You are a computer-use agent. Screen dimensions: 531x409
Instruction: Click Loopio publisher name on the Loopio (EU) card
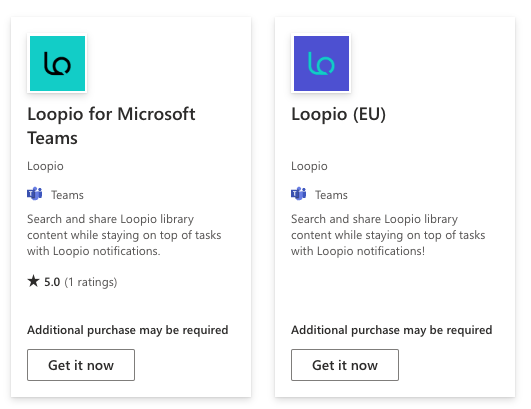pyautogui.click(x=309, y=166)
